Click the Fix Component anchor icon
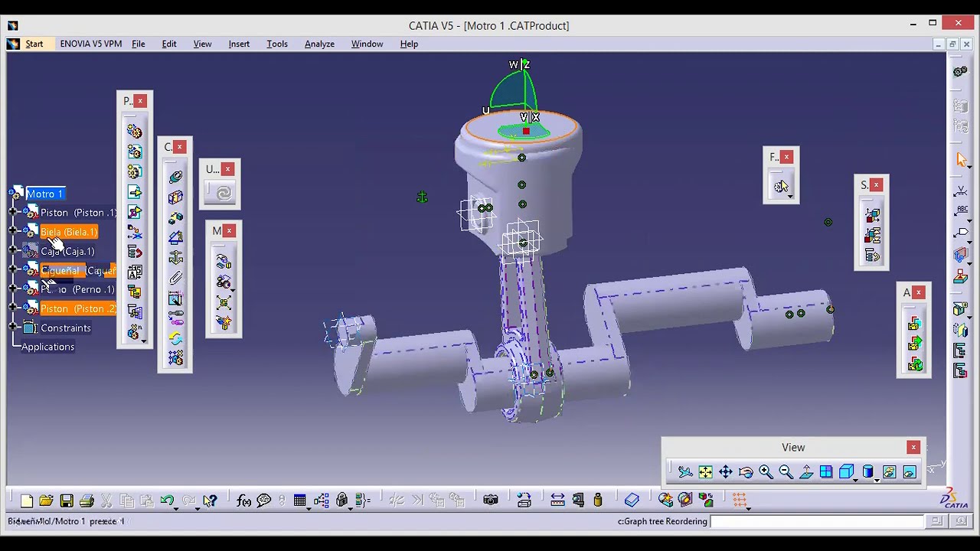This screenshot has width=980, height=551. click(x=175, y=257)
